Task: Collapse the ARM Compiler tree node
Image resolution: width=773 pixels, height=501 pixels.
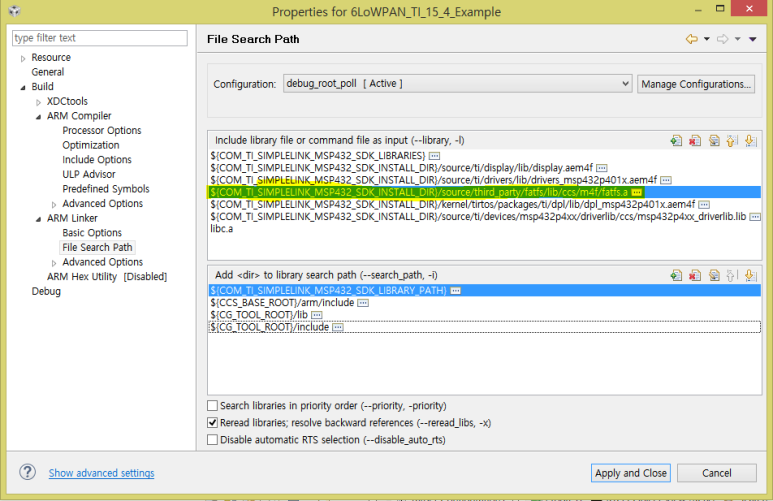Action: tap(38, 116)
